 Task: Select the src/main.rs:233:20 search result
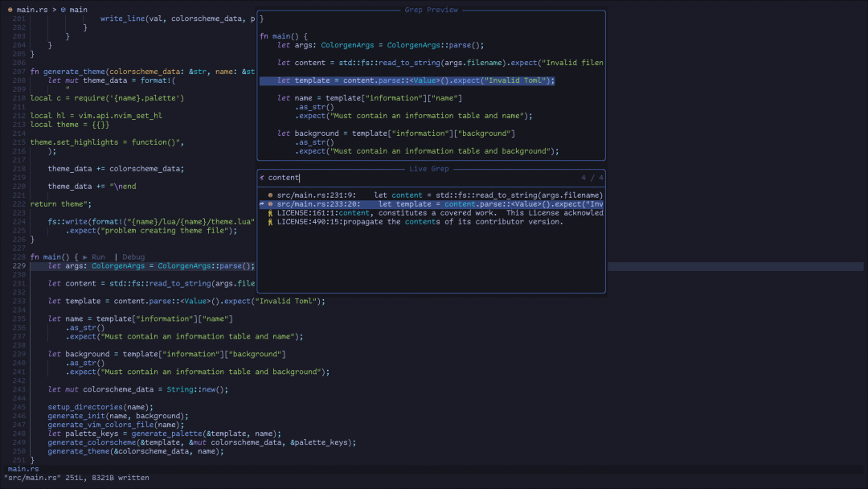click(362, 203)
